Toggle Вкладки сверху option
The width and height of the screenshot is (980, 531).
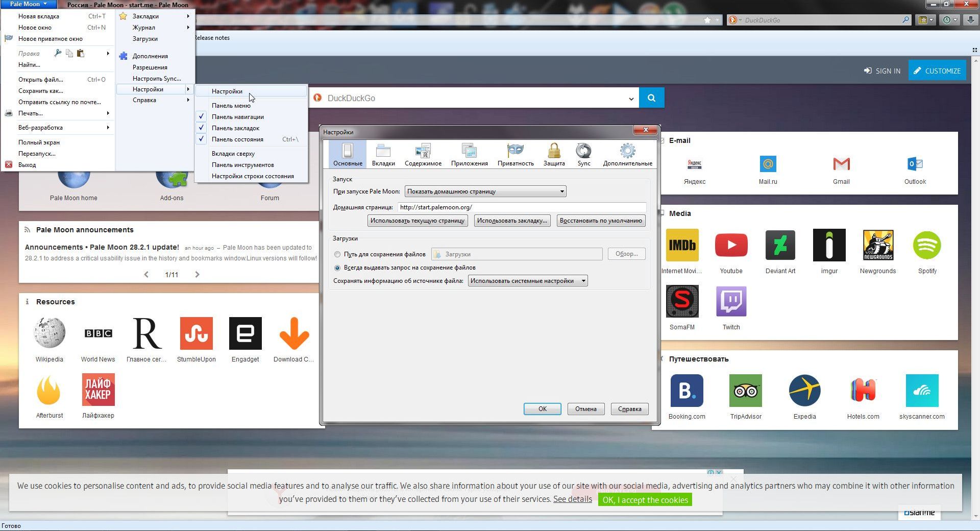point(251,154)
